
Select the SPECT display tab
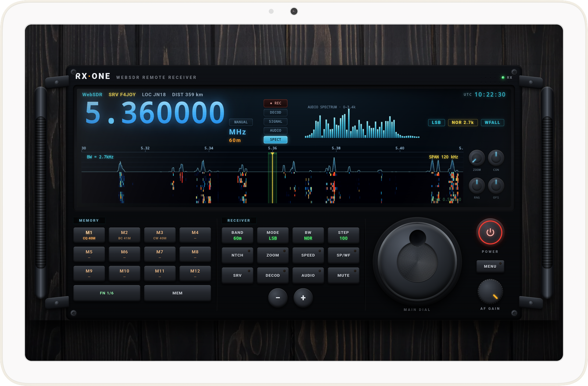pos(276,139)
